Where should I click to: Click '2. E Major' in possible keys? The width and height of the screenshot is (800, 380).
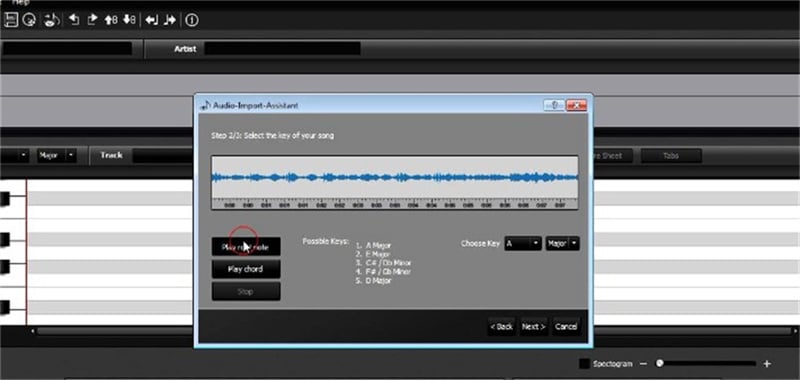(373, 254)
